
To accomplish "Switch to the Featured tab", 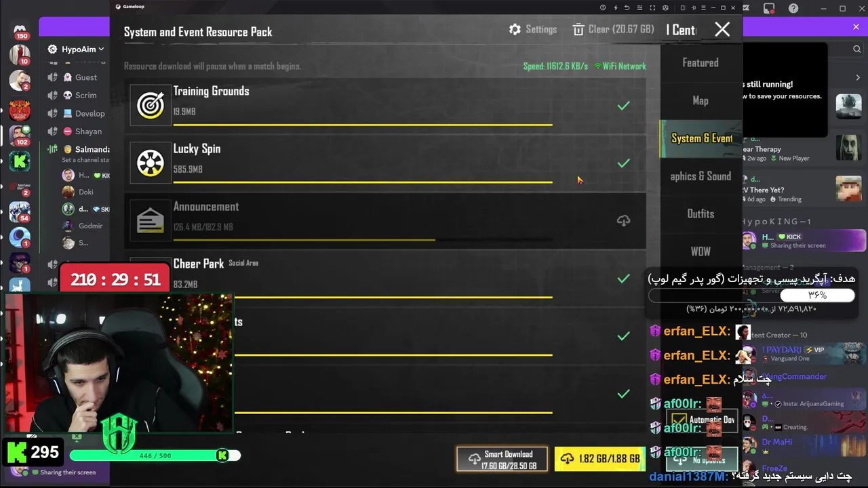I will tap(701, 62).
